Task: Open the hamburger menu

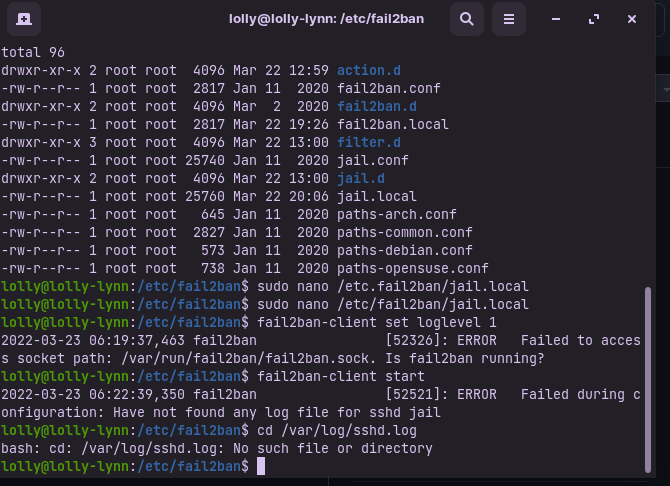Action: click(508, 19)
